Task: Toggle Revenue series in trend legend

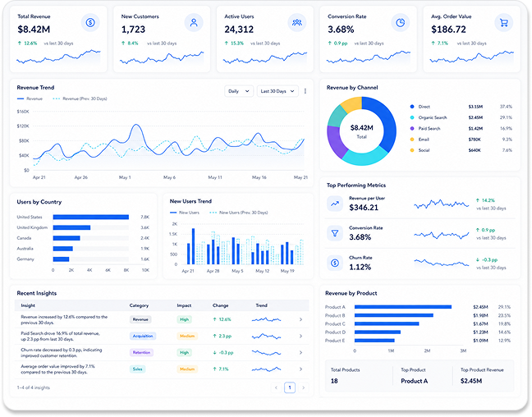Action: pyautogui.click(x=30, y=99)
